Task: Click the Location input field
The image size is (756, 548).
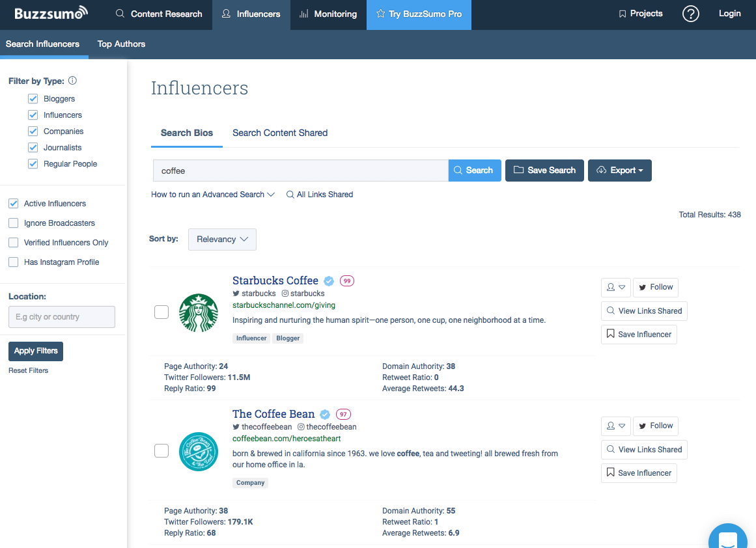Action: (62, 317)
